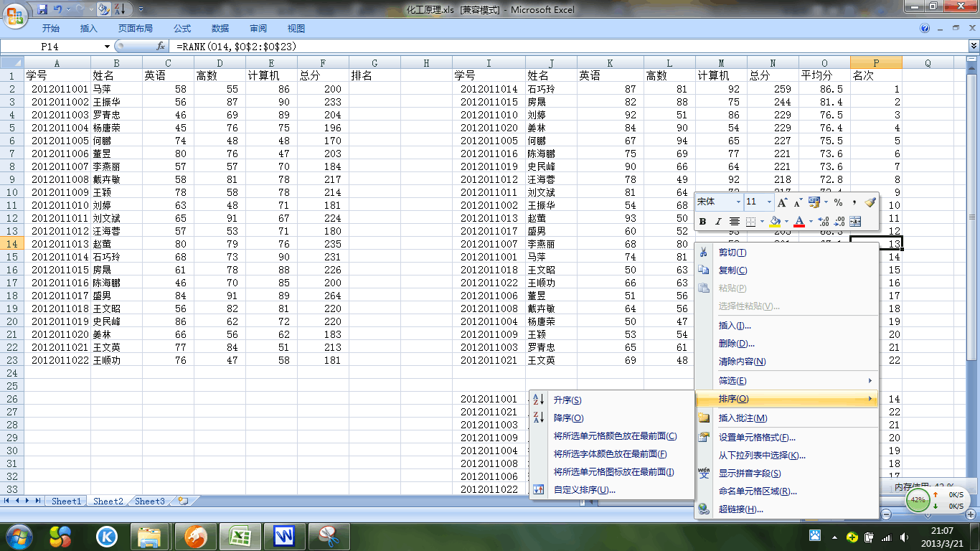
Task: Select 将所选单元格颜色放在最前面(C)
Action: 612,436
